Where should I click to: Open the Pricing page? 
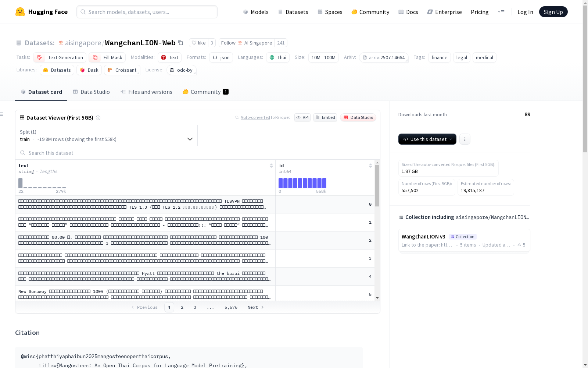point(480,12)
